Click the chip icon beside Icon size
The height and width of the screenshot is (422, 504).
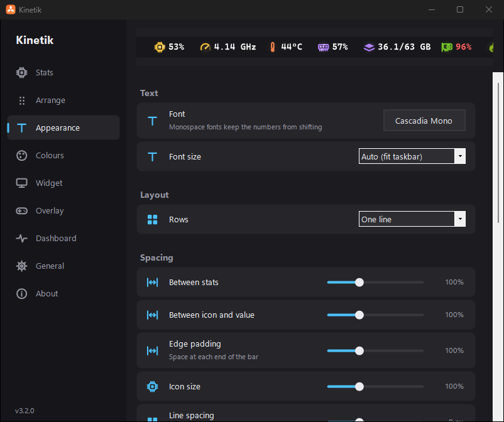tap(152, 386)
